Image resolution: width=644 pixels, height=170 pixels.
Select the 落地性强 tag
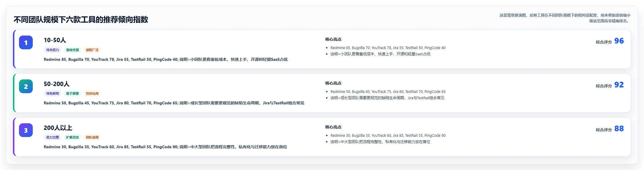pos(72,50)
